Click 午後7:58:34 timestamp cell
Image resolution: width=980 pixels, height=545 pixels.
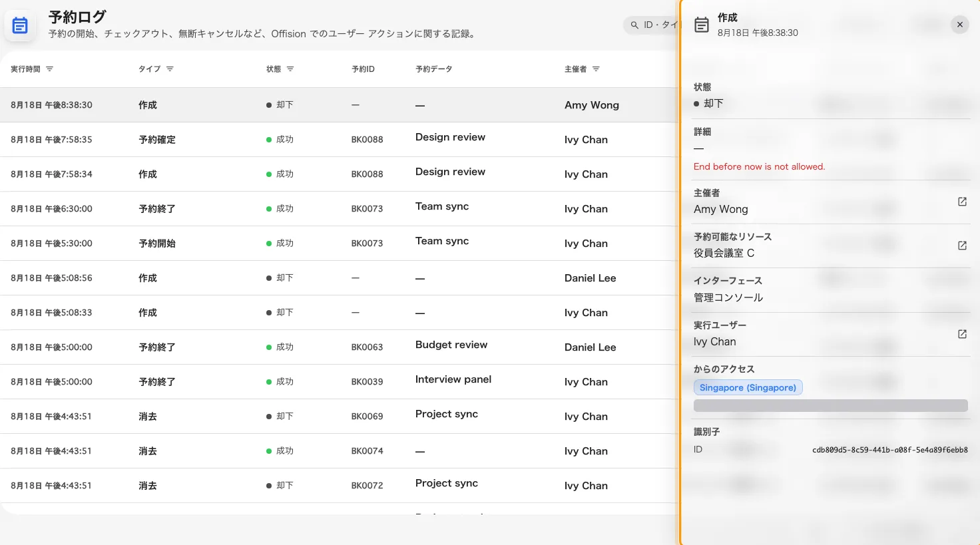(x=51, y=174)
